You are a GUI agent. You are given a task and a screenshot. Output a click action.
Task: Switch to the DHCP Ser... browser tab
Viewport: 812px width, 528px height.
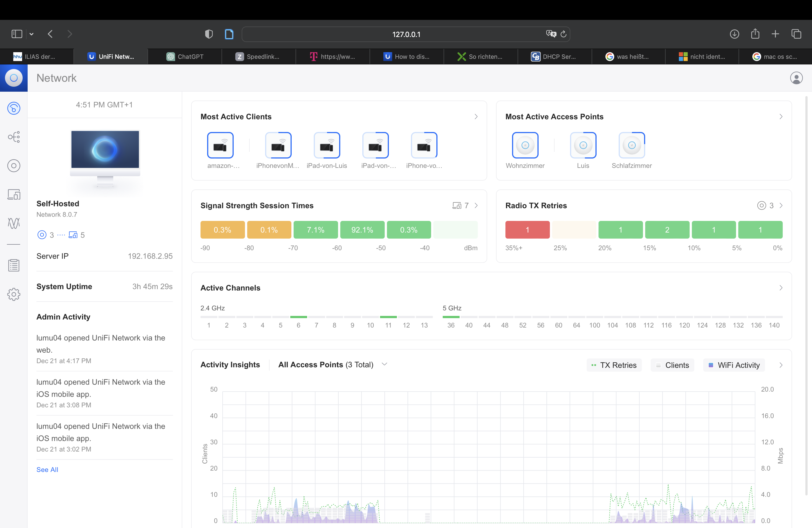(554, 57)
